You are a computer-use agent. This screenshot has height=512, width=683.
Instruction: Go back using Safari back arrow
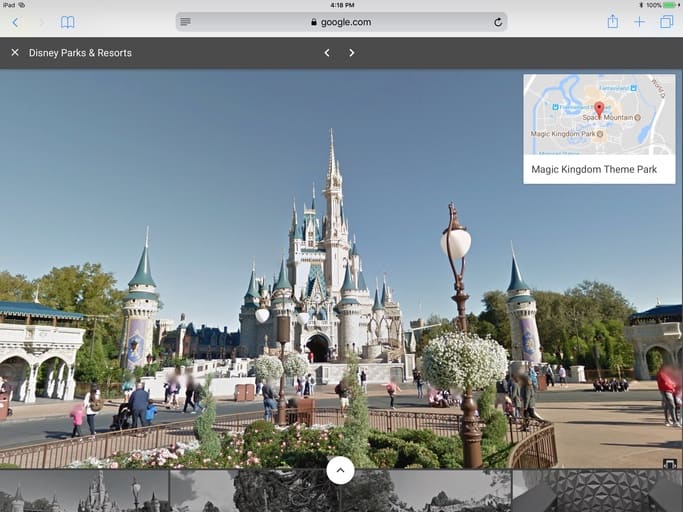pyautogui.click(x=15, y=22)
